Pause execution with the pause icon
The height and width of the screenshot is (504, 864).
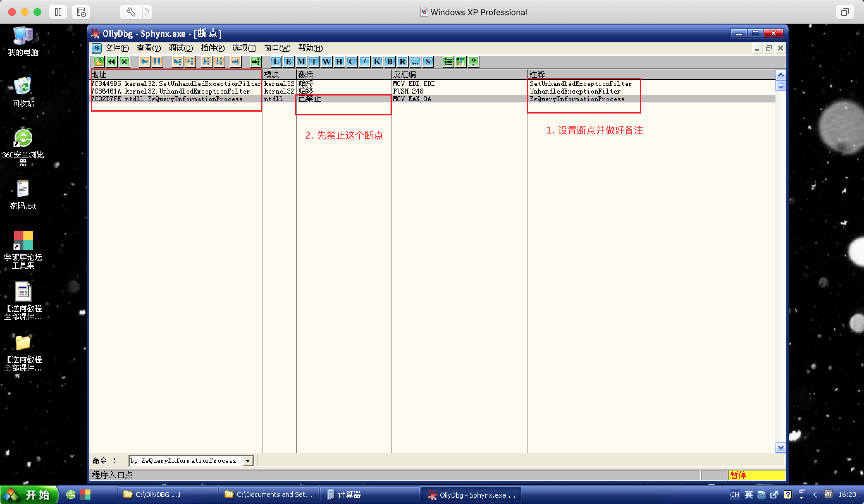[x=157, y=62]
